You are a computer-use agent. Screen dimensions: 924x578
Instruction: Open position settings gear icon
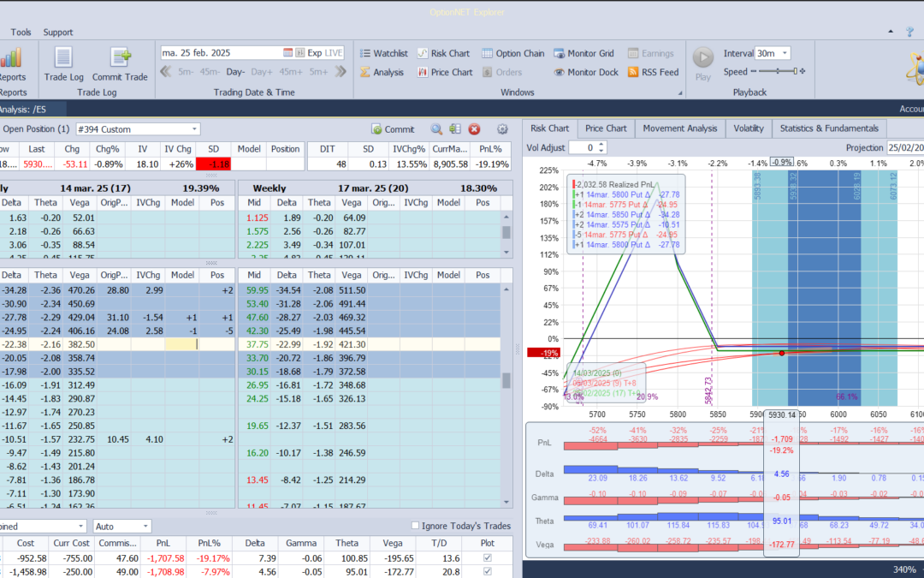click(502, 129)
